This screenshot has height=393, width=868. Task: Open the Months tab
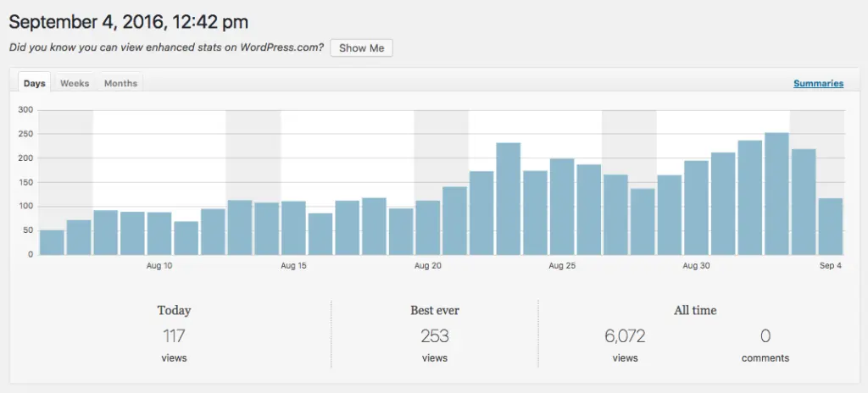[120, 83]
